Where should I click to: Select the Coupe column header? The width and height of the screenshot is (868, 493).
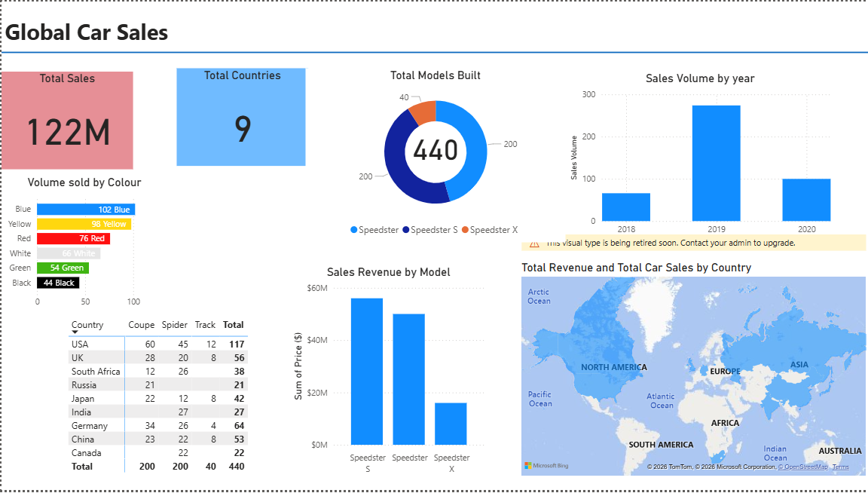pos(141,325)
